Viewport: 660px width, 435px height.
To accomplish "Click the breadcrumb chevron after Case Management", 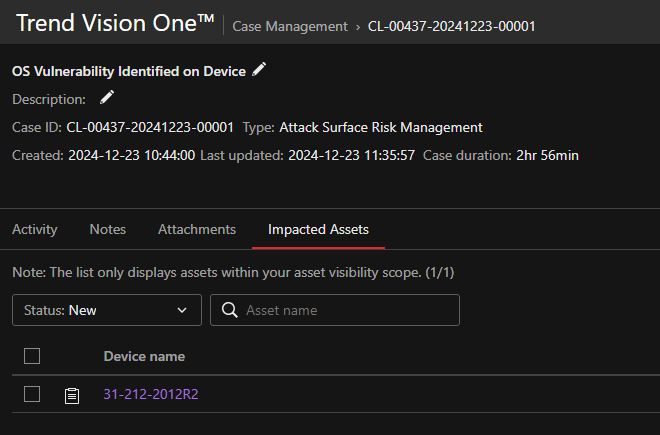I will click(x=357, y=26).
